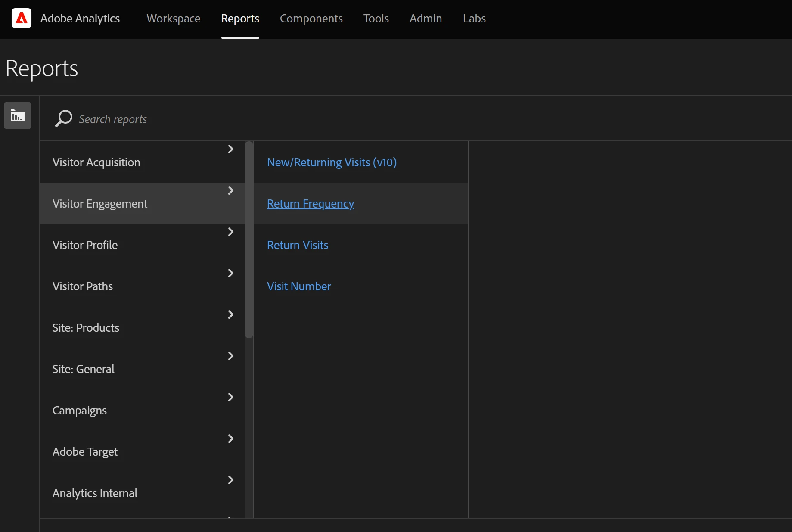This screenshot has height=532, width=792.
Task: Focus the Search reports field
Action: click(416, 119)
